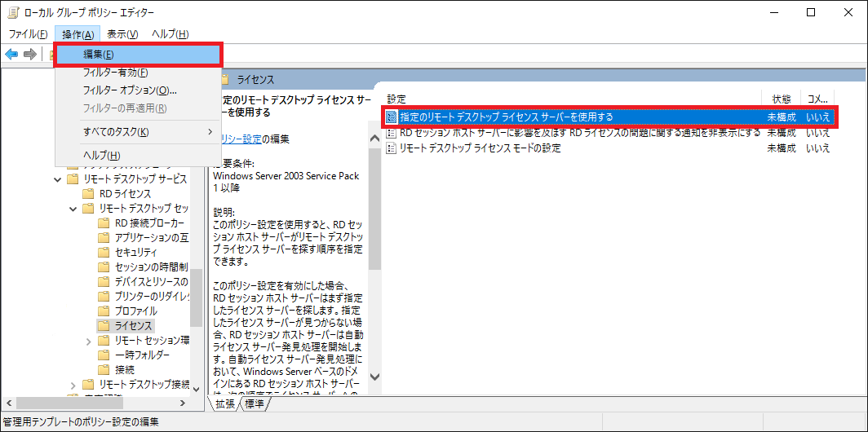The width and height of the screenshot is (868, 432).
Task: Expand the リモート セッション環境 tree node
Action: tap(89, 340)
